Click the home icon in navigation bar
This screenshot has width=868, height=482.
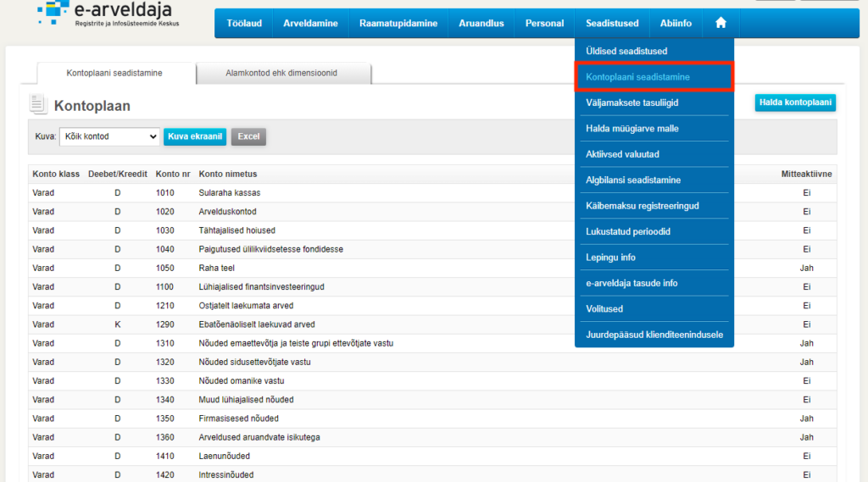(x=721, y=23)
